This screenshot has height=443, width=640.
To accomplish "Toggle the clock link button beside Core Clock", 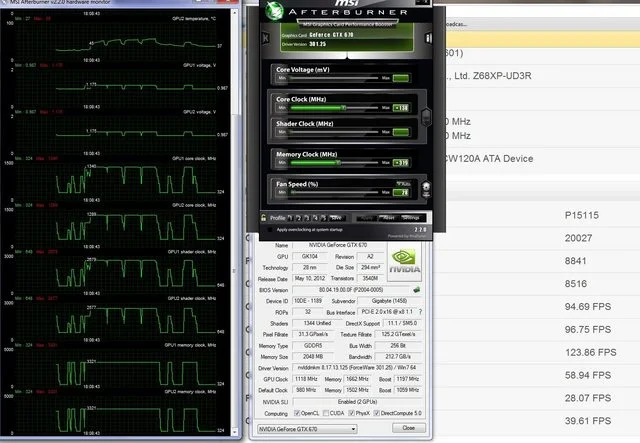I will tap(426, 117).
